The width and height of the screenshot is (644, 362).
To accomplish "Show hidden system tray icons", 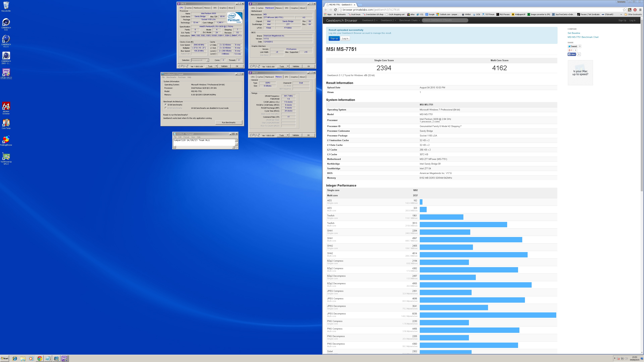I will point(614,358).
